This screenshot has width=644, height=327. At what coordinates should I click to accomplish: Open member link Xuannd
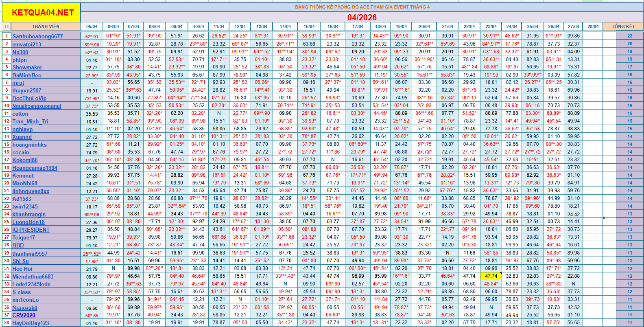click(22, 137)
